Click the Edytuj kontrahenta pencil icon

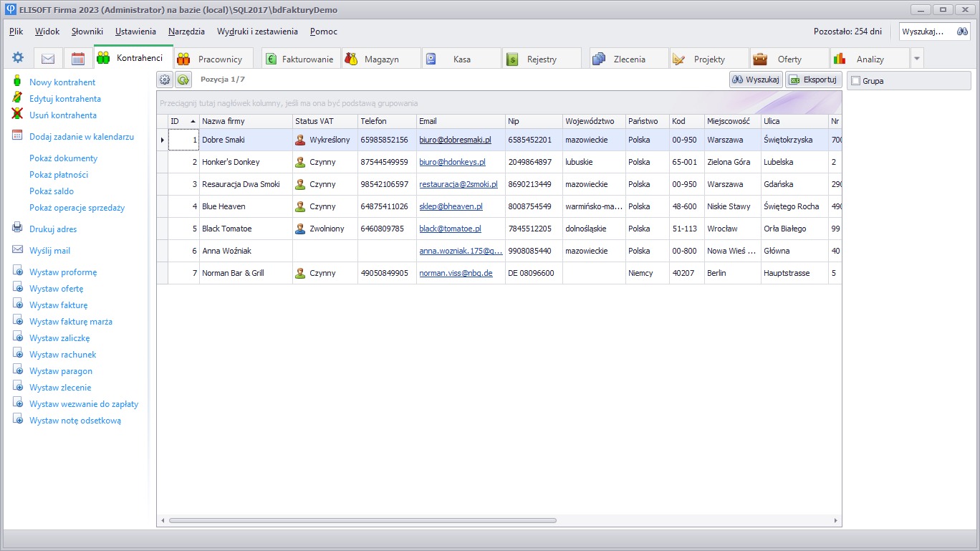(17, 98)
